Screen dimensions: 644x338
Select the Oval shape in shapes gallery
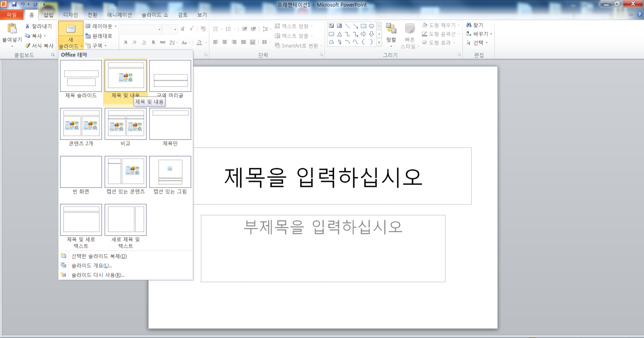click(x=372, y=26)
